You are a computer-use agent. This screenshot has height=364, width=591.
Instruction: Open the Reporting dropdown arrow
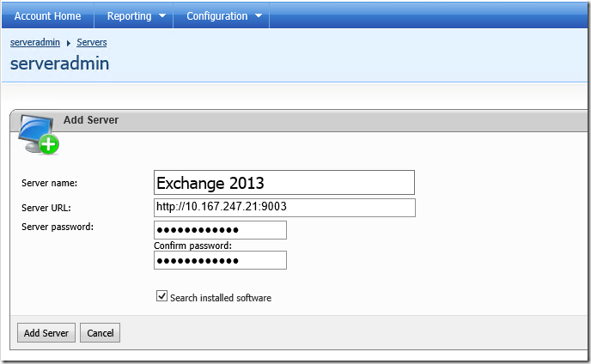162,15
